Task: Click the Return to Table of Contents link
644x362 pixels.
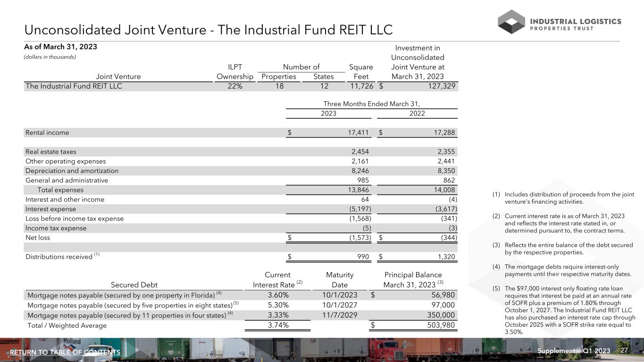Action: (x=65, y=353)
